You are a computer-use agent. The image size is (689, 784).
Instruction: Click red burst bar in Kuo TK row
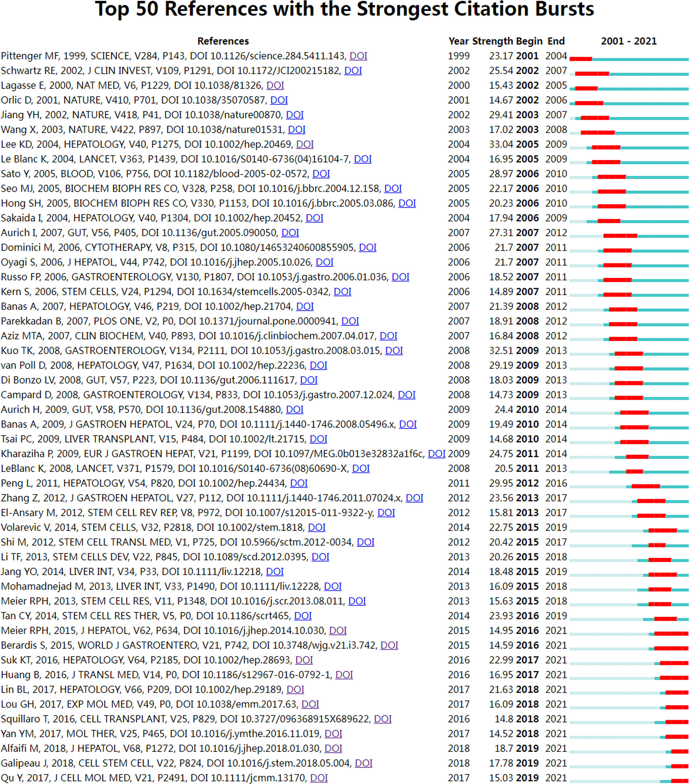(629, 354)
